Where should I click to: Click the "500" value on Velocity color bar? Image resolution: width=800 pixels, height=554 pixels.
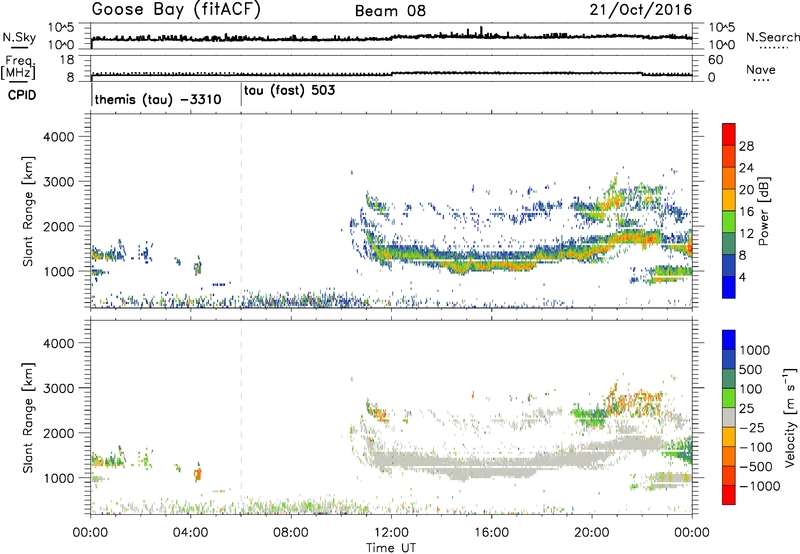752,370
